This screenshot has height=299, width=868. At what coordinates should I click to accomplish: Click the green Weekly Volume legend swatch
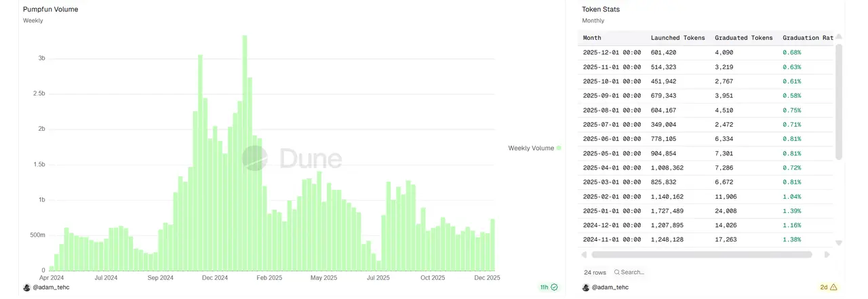559,148
